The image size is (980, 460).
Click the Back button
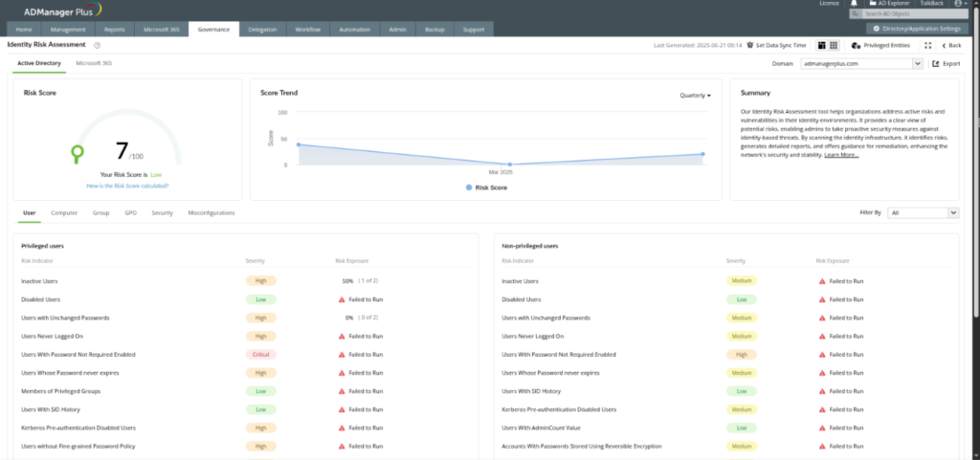coord(951,45)
